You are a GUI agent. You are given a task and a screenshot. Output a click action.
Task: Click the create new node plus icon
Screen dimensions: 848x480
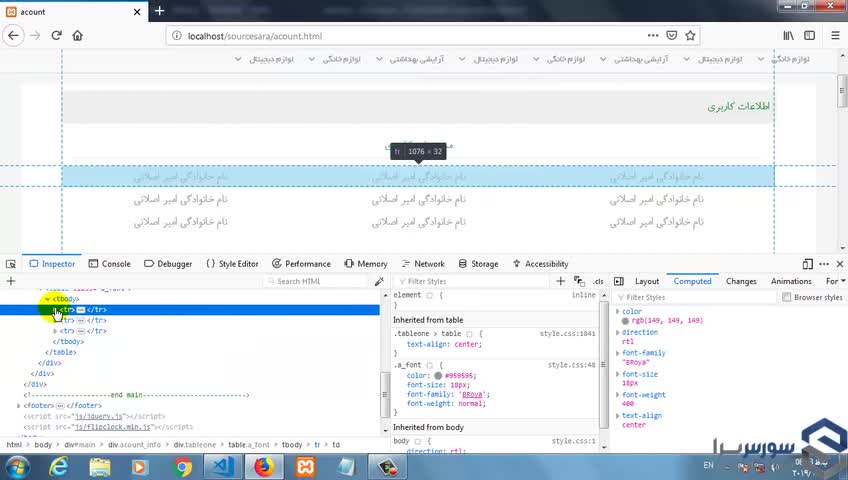[11, 281]
